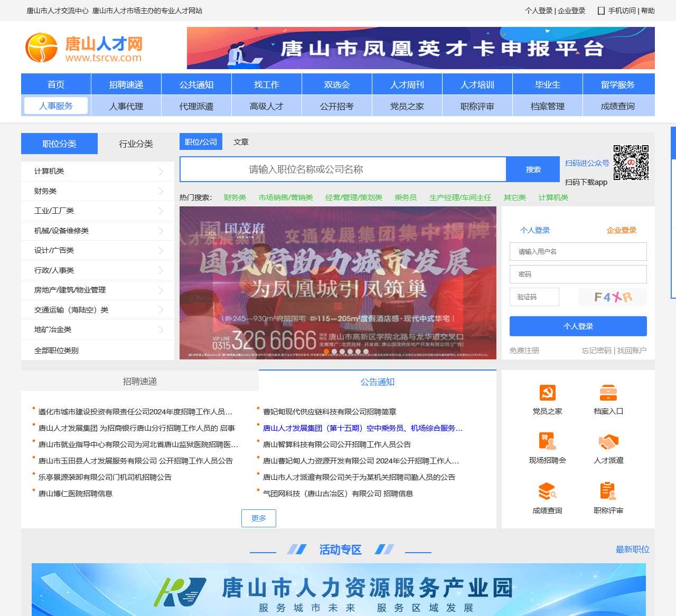Expand the 交通运输（海陆空）类 arrow

(x=161, y=310)
